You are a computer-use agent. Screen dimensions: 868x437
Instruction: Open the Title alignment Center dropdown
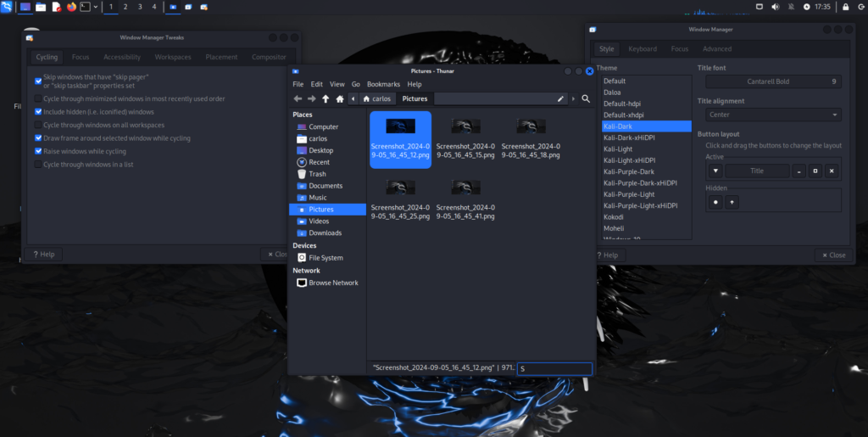click(x=773, y=115)
